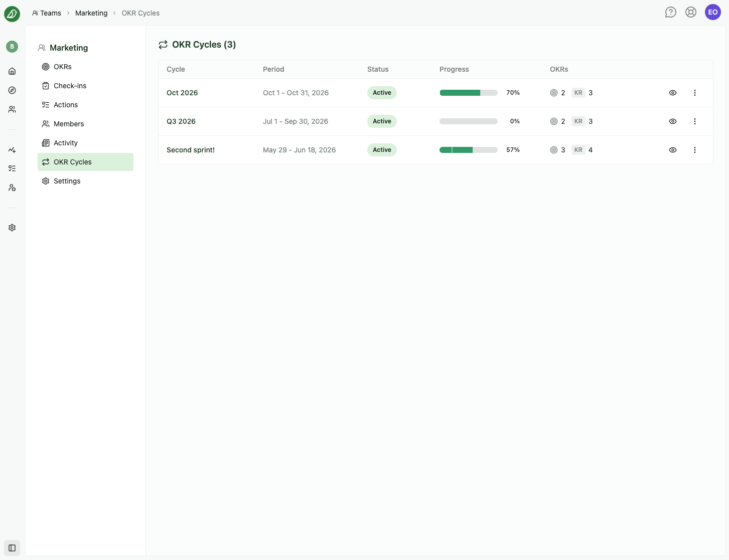Viewport: 729px width, 560px height.
Task: Click the 0% progress bar
Action: pos(469,121)
